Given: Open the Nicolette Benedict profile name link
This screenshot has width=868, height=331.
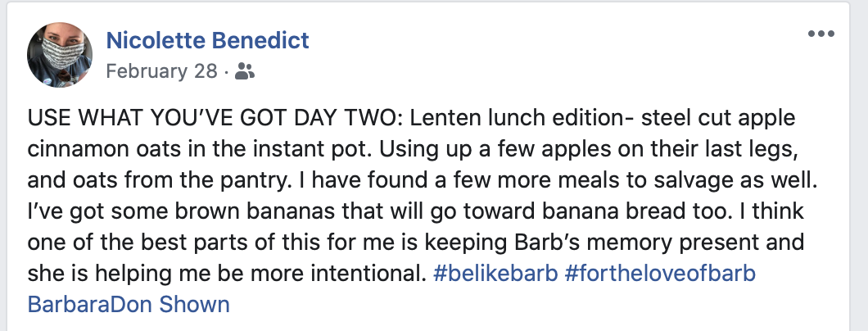Looking at the screenshot, I should [x=208, y=39].
